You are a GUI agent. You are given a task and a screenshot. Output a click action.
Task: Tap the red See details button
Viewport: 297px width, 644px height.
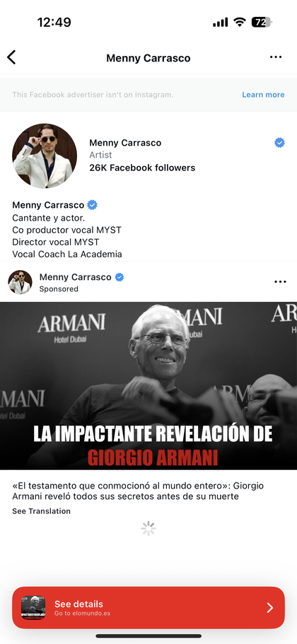148,607
